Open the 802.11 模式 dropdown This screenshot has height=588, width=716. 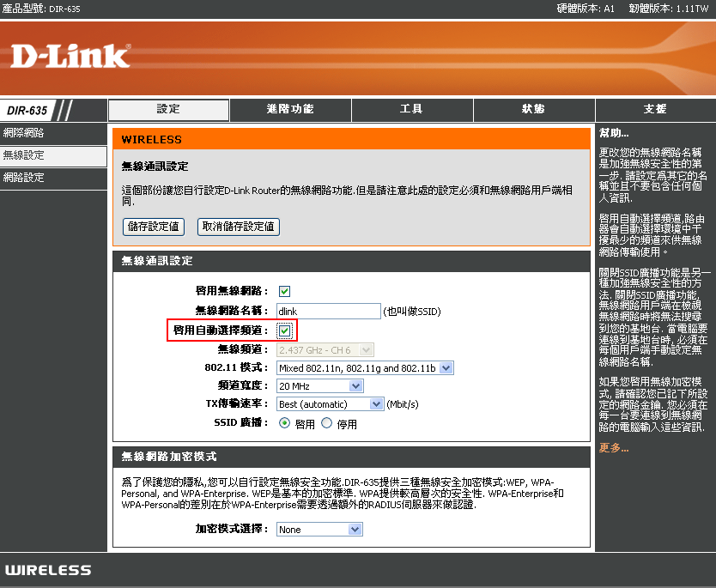(x=365, y=368)
